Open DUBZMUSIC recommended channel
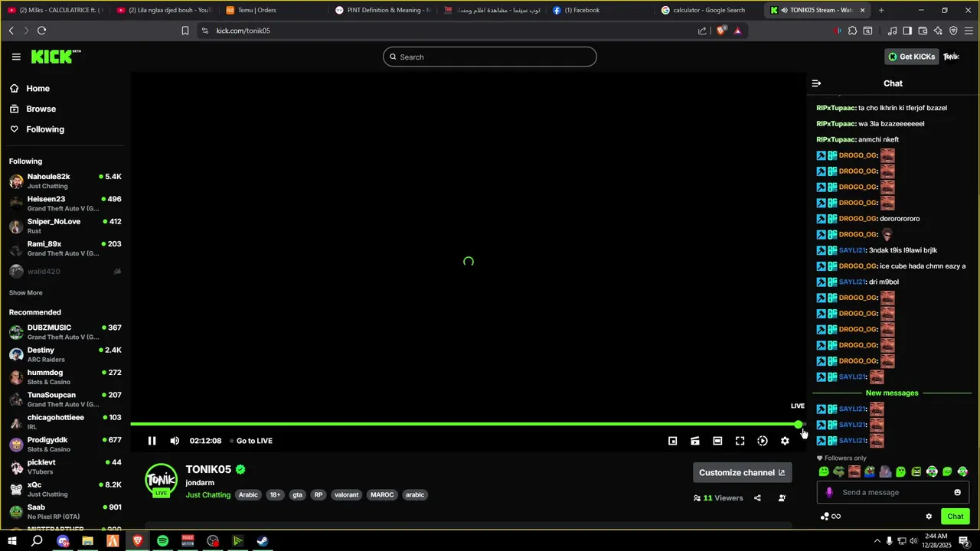 [65, 332]
